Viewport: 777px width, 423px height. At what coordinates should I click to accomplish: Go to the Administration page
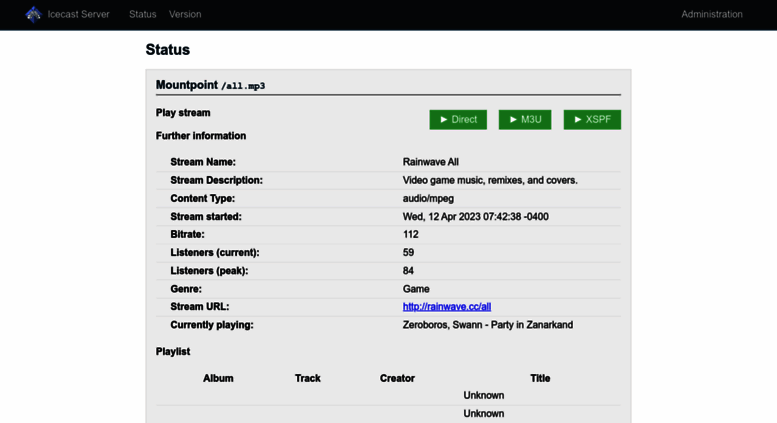(x=712, y=14)
